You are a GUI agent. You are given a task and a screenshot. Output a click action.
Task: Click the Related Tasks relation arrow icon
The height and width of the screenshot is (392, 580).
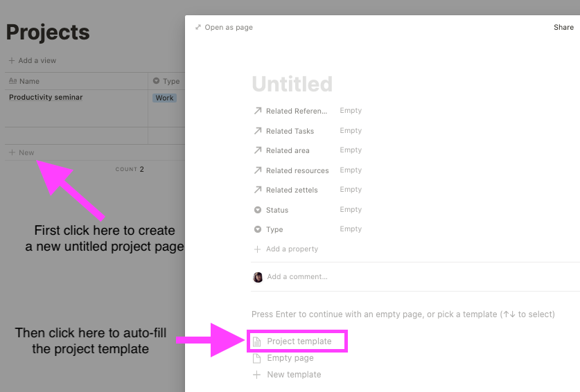point(258,131)
